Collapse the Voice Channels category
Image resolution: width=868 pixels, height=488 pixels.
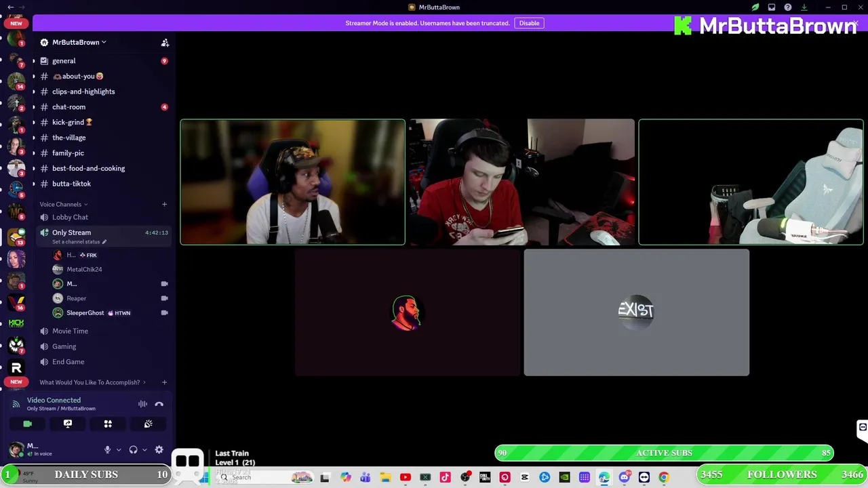(63, 204)
